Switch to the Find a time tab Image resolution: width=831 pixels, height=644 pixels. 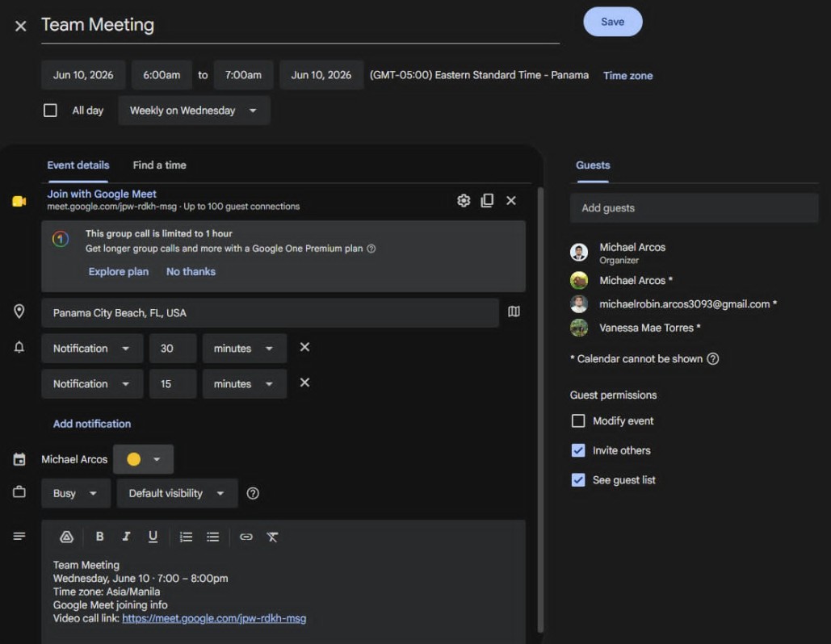point(160,165)
